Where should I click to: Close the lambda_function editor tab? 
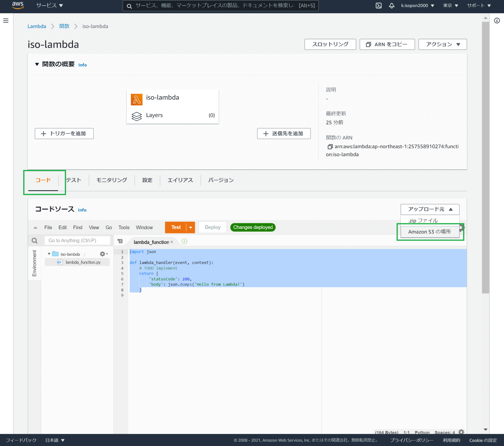[x=172, y=242]
